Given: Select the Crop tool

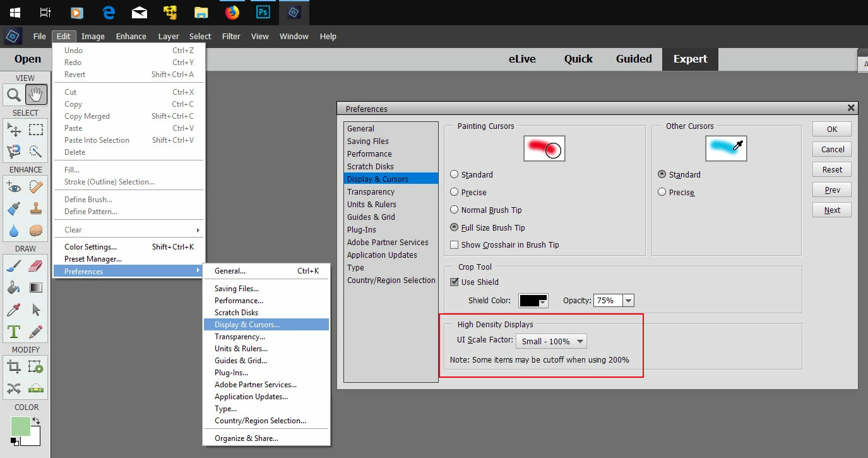Looking at the screenshot, I should [14, 367].
